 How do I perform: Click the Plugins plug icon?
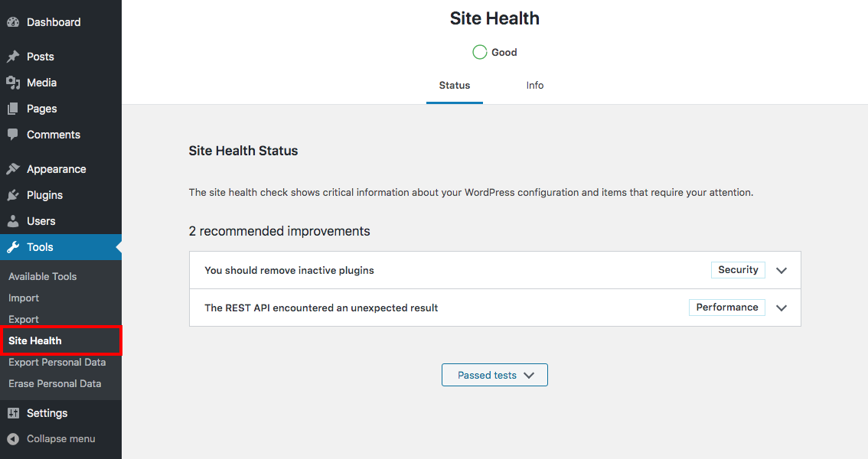[x=13, y=195]
